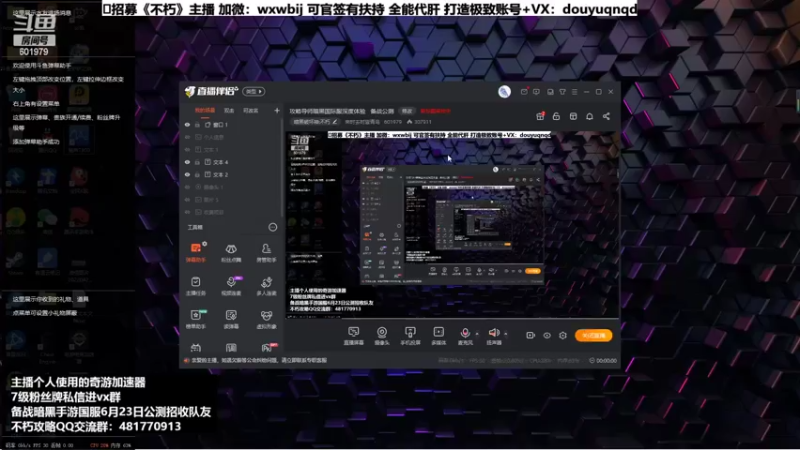Toggle visibility of 窗口 1 source
800x450 pixels.
(x=187, y=124)
